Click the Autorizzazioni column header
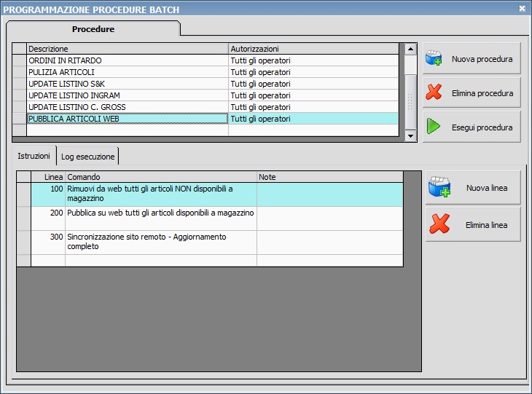 pos(313,49)
